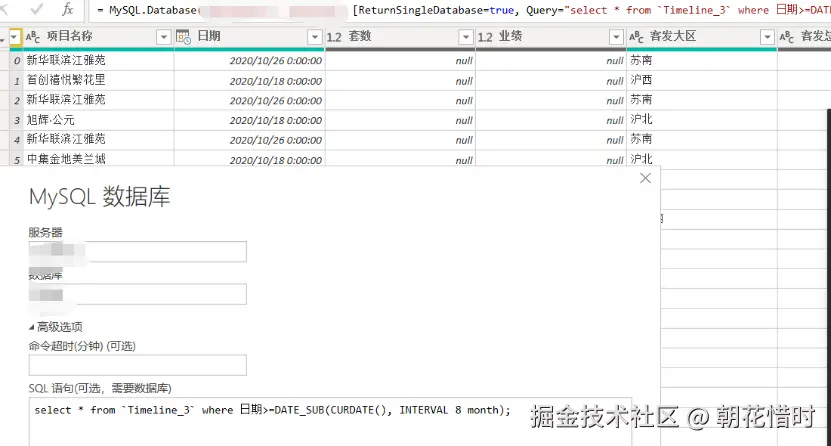Click the ABC type icon of 客发大区 column
Screen dimensions: 831x446
(636, 37)
